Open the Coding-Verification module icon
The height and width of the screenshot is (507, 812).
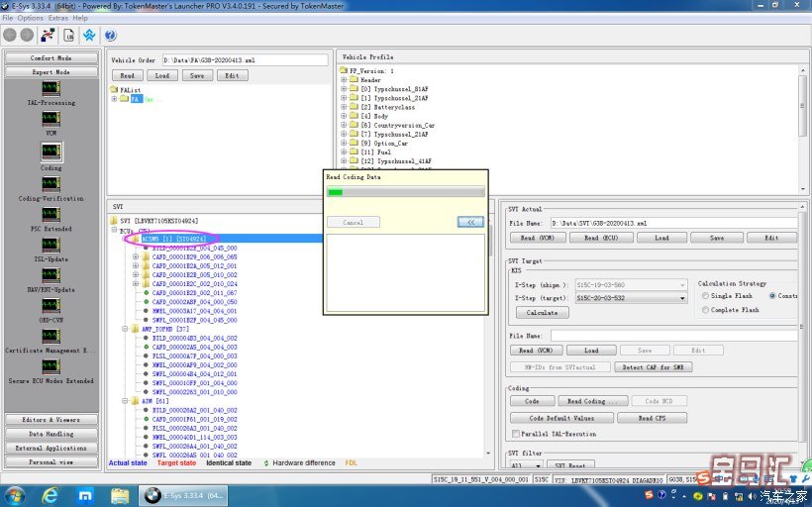click(x=51, y=184)
